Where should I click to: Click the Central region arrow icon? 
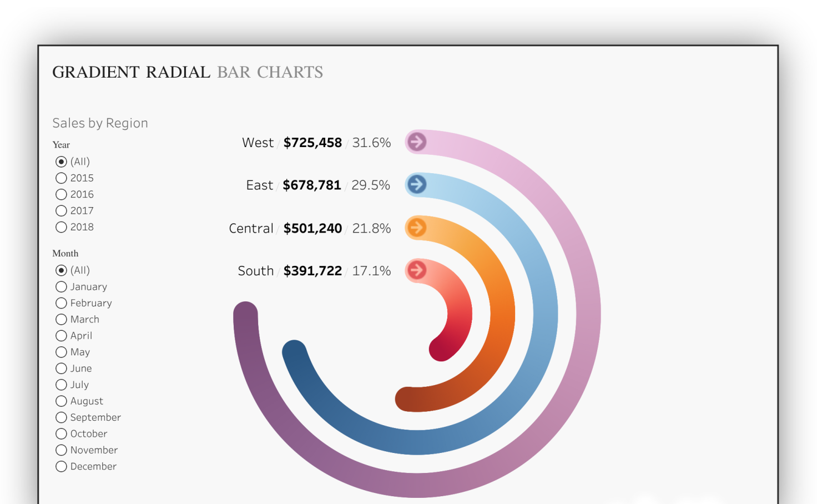click(x=416, y=228)
